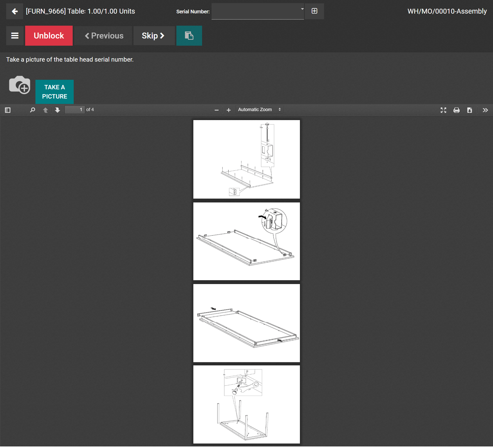Click the WH/MO/00010-Assembly title text
The width and height of the screenshot is (493, 448).
[447, 11]
